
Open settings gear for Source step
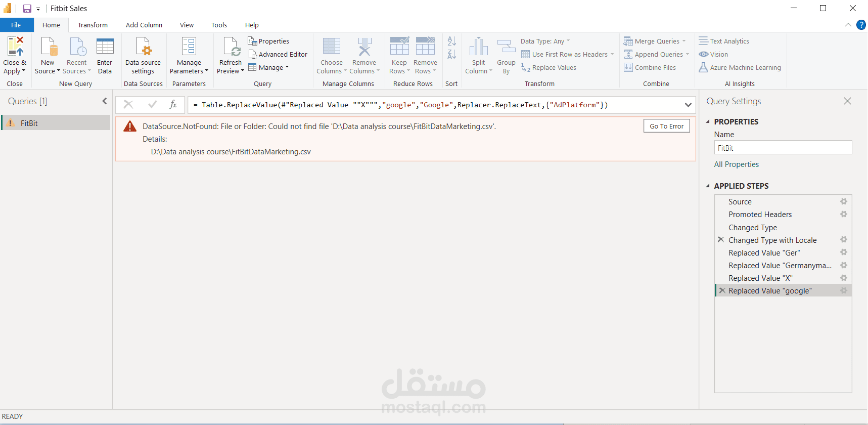click(x=844, y=201)
